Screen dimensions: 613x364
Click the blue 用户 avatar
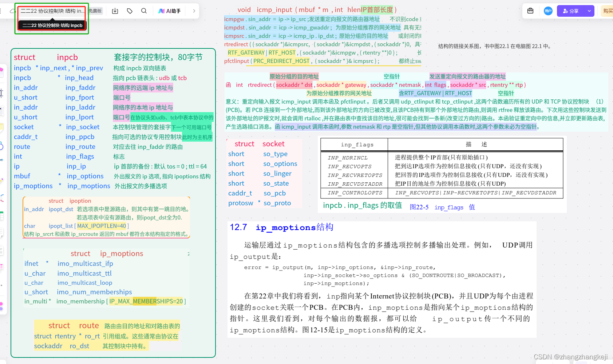pos(548,11)
